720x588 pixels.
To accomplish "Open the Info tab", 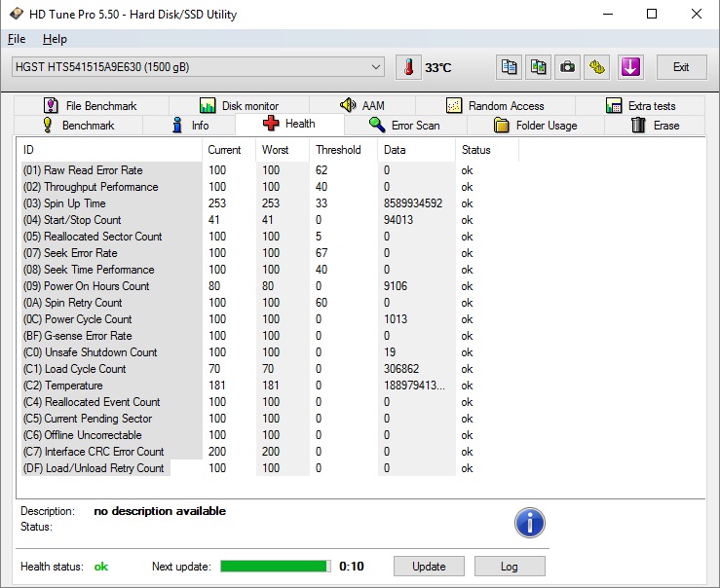I will (x=190, y=126).
